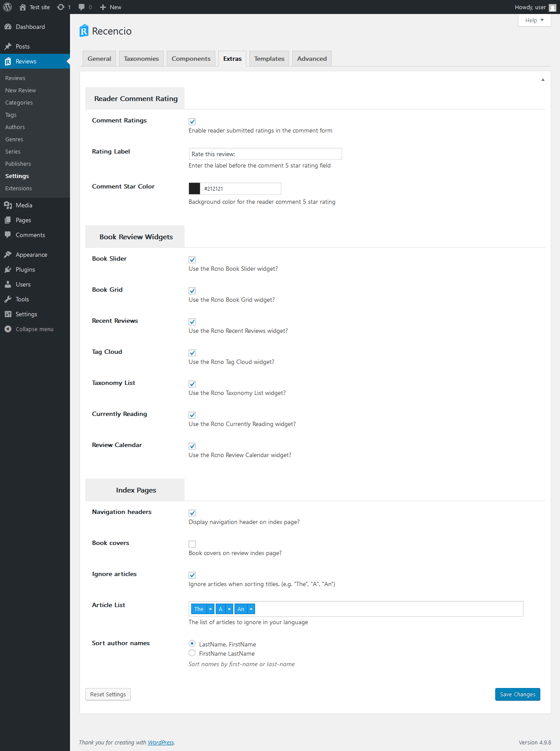Click the Save Changes button

click(518, 694)
